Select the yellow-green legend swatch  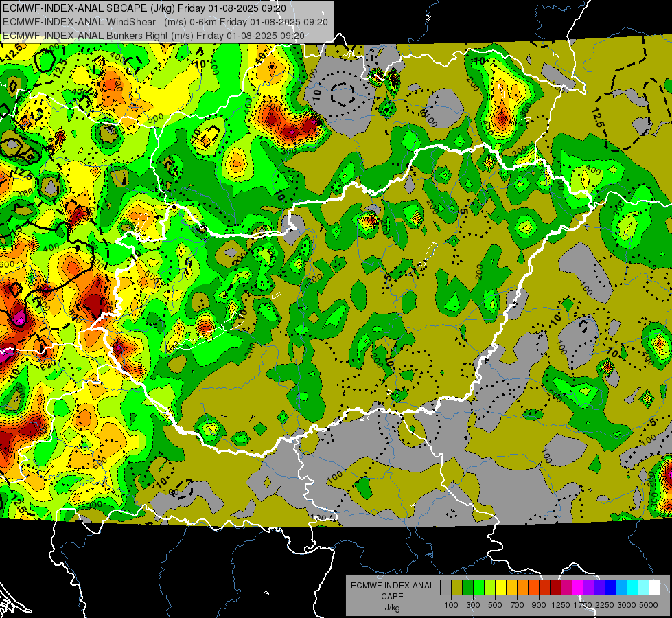click(489, 588)
